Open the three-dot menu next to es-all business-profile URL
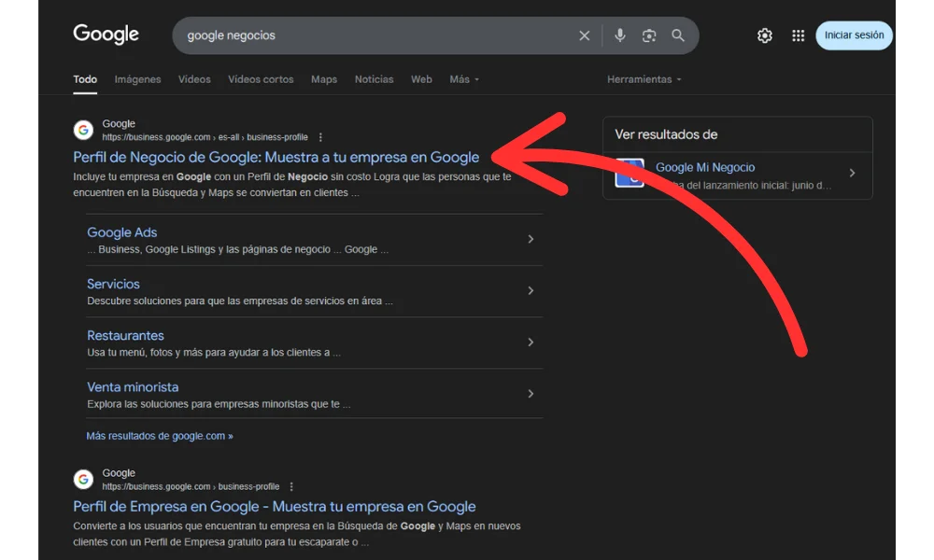This screenshot has height=560, width=934. (320, 137)
